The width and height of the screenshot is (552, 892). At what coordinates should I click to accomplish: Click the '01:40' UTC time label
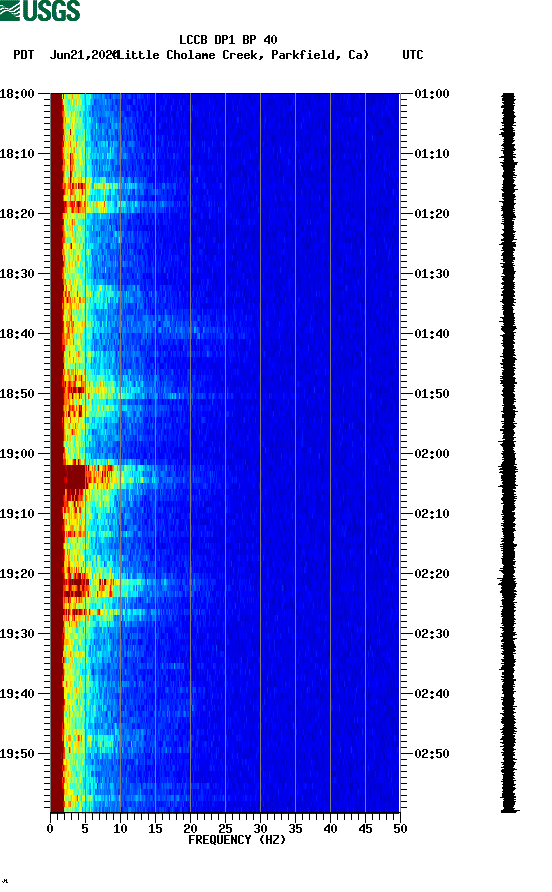pyautogui.click(x=432, y=334)
